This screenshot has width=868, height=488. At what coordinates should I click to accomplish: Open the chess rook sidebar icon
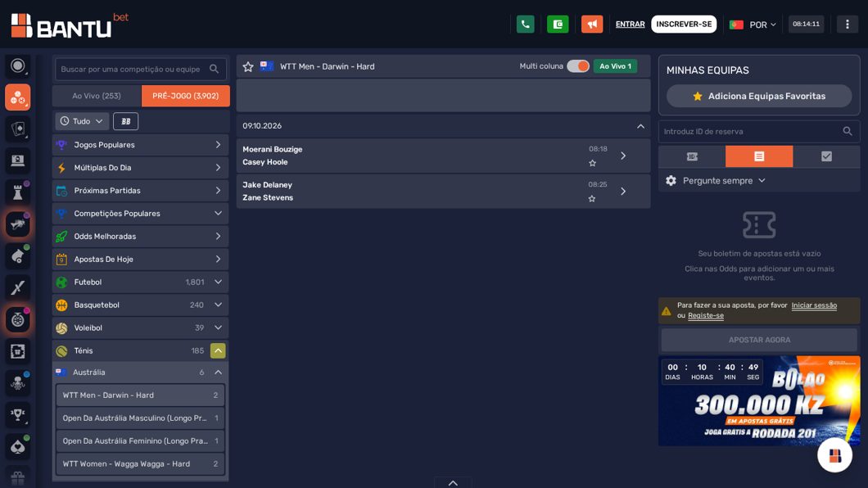click(x=18, y=192)
